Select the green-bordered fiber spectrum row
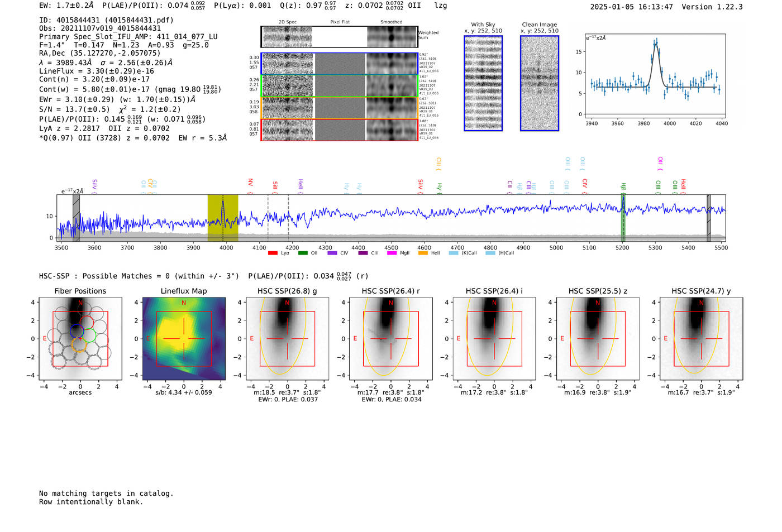This screenshot has height=532, width=782. pos(339,86)
